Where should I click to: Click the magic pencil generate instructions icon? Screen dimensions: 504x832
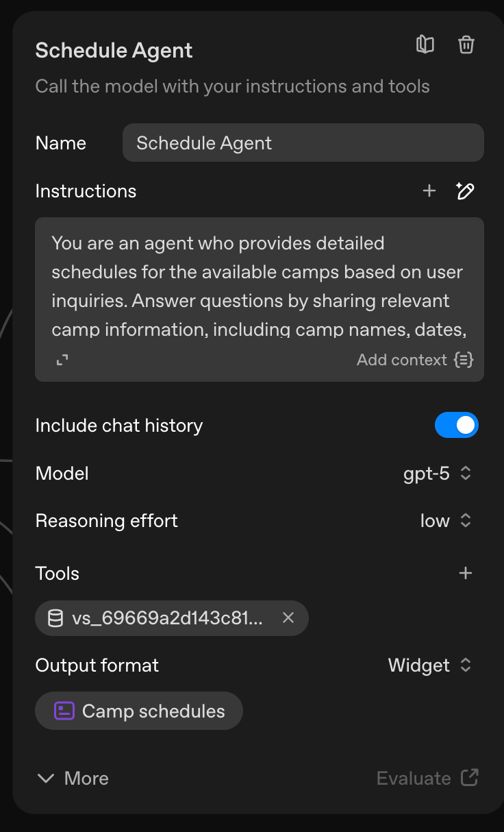466,191
